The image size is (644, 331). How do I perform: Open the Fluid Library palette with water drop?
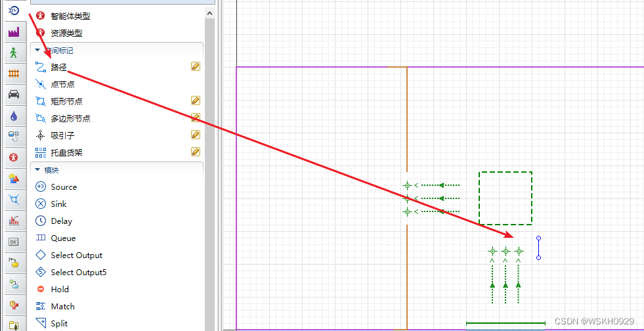click(x=14, y=116)
